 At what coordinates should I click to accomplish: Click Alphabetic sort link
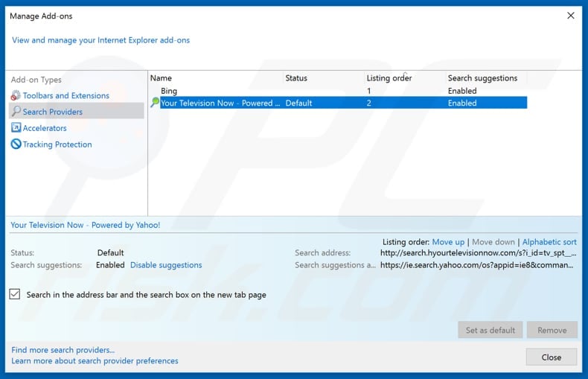[549, 242]
